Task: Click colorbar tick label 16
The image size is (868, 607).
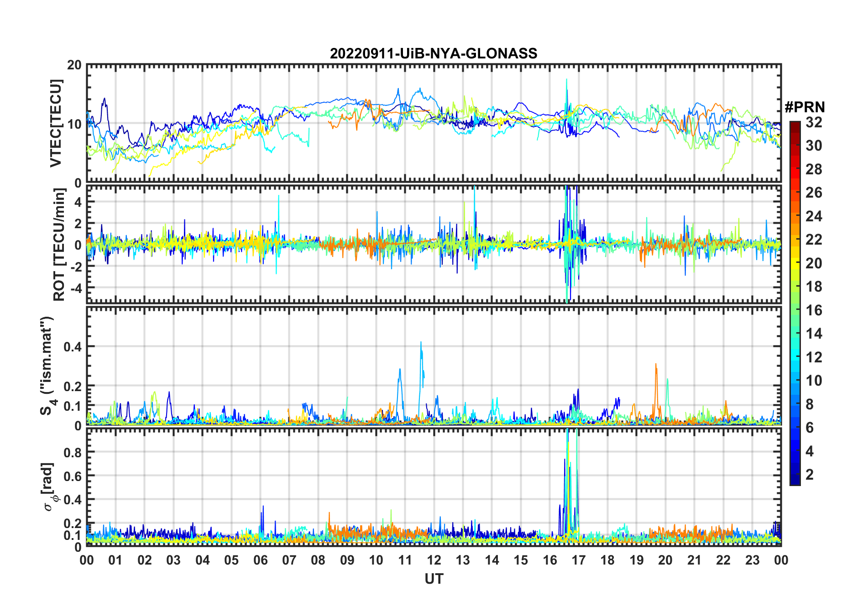Action: click(814, 310)
